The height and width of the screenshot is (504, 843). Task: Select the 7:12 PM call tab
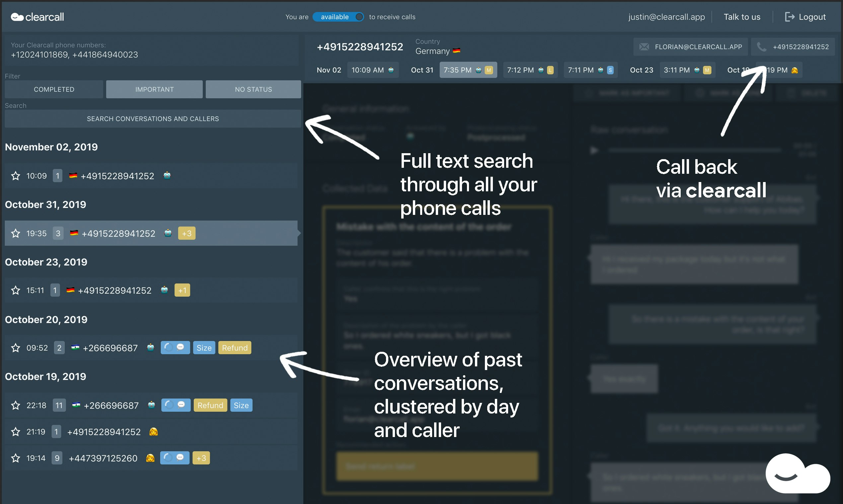pyautogui.click(x=530, y=70)
